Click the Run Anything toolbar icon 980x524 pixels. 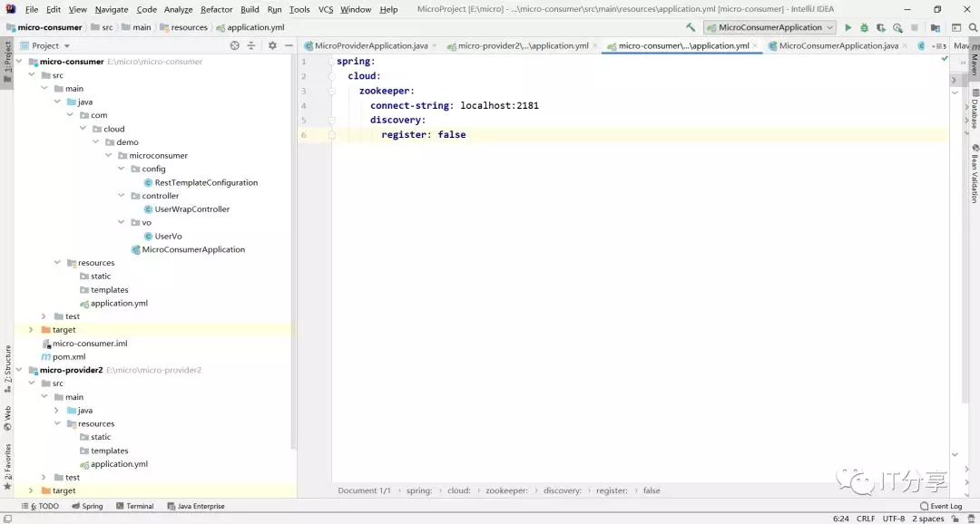coord(956,27)
